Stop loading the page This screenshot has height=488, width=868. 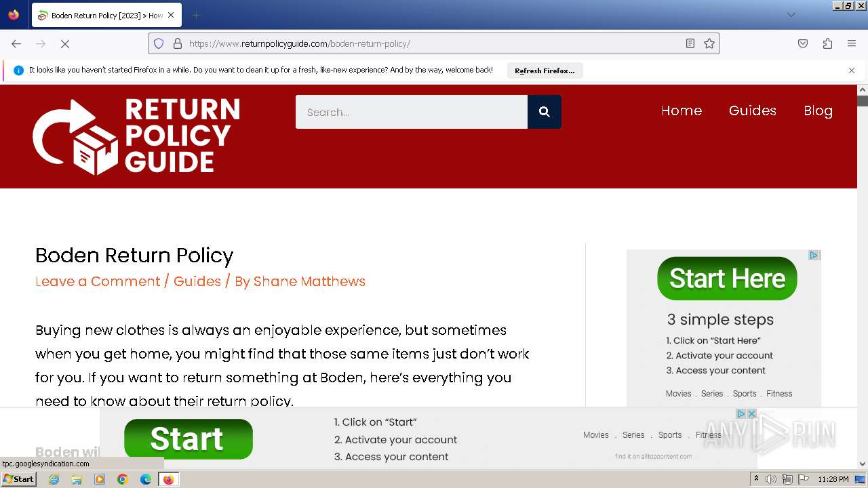(x=65, y=43)
